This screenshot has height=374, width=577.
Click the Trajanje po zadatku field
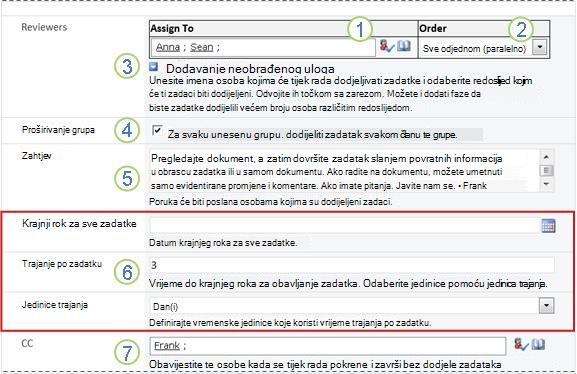click(x=352, y=265)
